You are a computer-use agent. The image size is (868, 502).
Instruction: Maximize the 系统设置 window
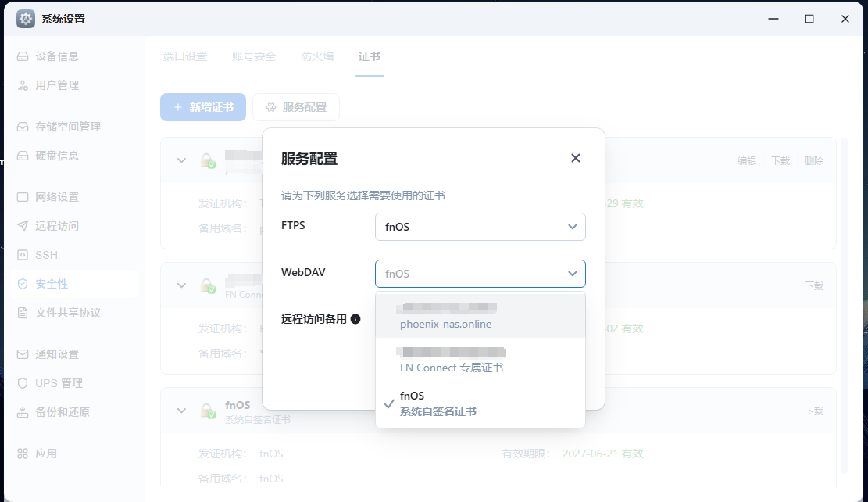(809, 19)
